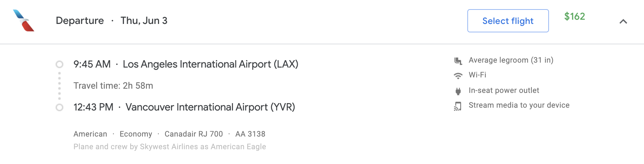Click the Travel time: 2h 58m label

[x=113, y=86]
